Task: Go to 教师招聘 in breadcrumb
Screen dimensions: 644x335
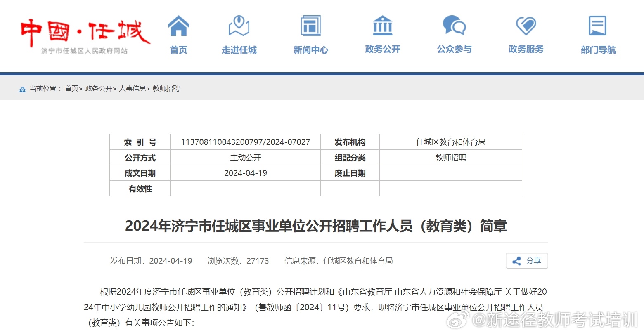Action: click(166, 89)
